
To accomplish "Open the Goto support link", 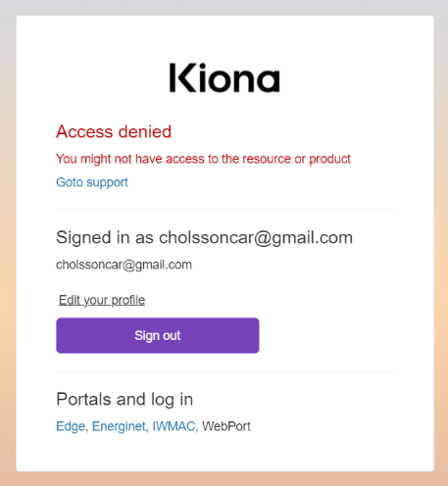I will [x=92, y=182].
